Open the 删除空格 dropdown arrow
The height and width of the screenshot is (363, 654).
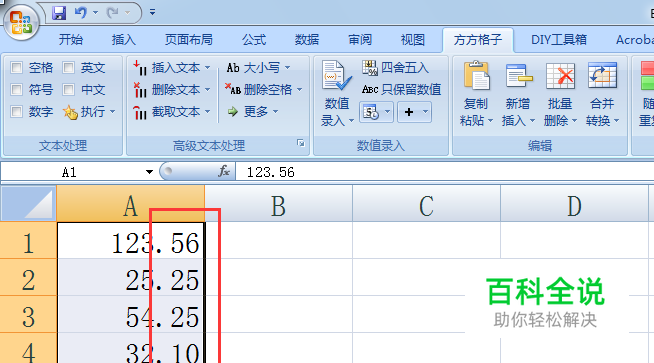coord(299,89)
